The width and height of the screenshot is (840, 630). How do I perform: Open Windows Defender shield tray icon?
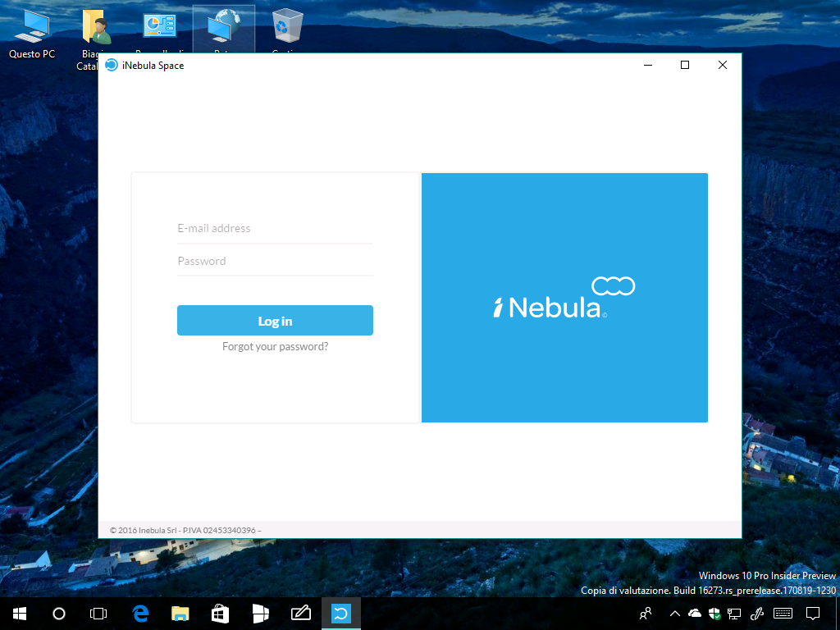click(x=714, y=614)
